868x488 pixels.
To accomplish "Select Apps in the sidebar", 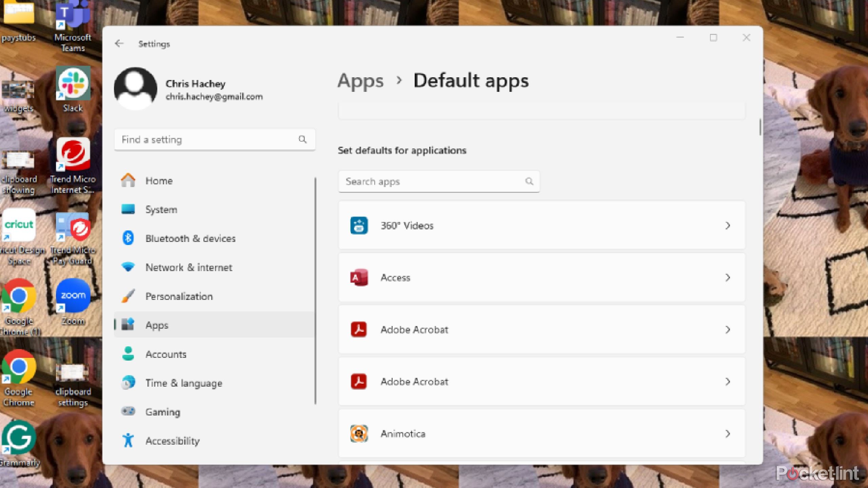I will point(214,325).
